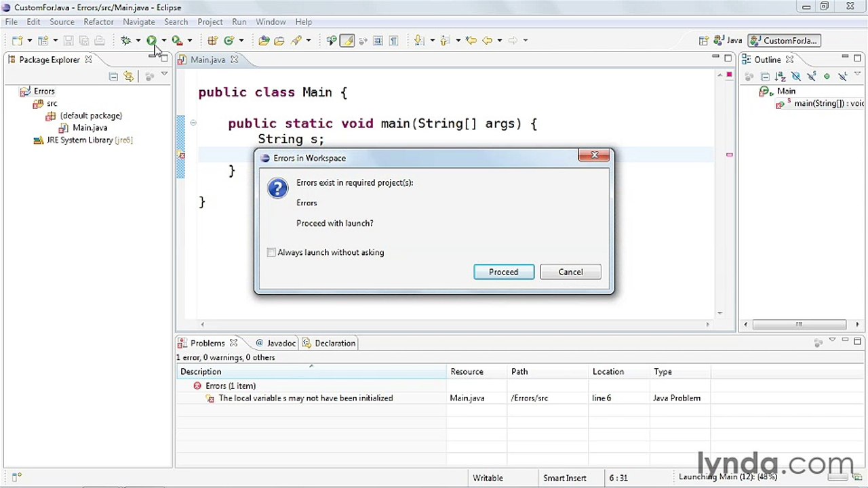
Task: Click red error mark on editor overview ruler
Action: click(730, 155)
